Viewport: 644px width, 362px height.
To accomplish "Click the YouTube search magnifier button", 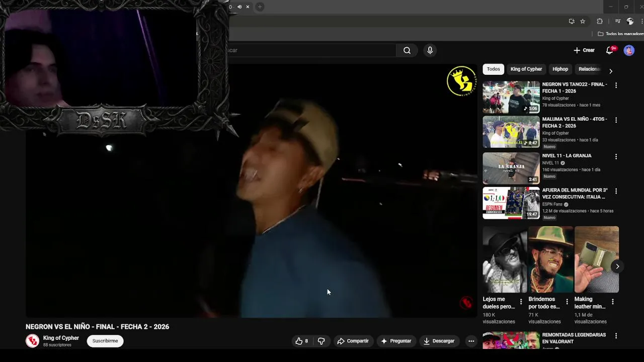I will (407, 50).
